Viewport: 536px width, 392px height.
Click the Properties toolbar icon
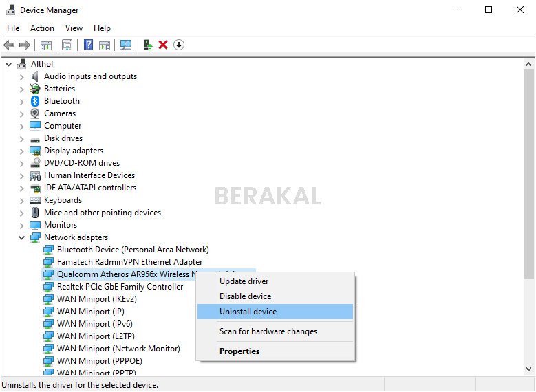coord(67,45)
